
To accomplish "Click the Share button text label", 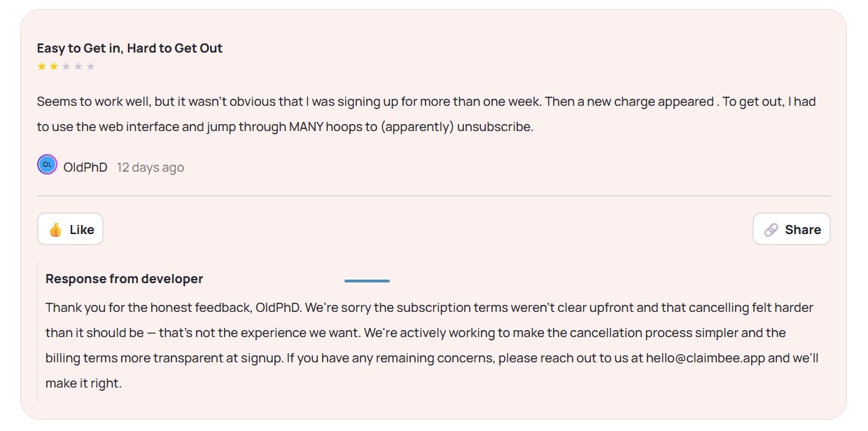I will [803, 230].
